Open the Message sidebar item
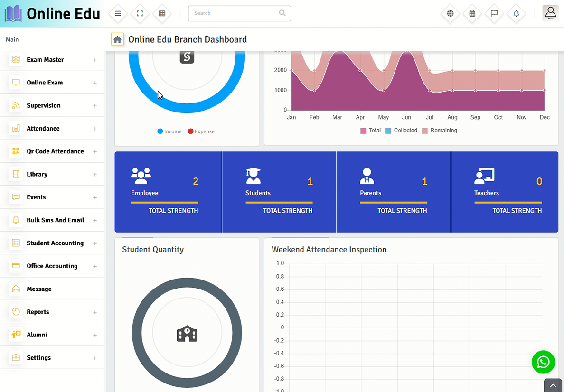 point(39,289)
